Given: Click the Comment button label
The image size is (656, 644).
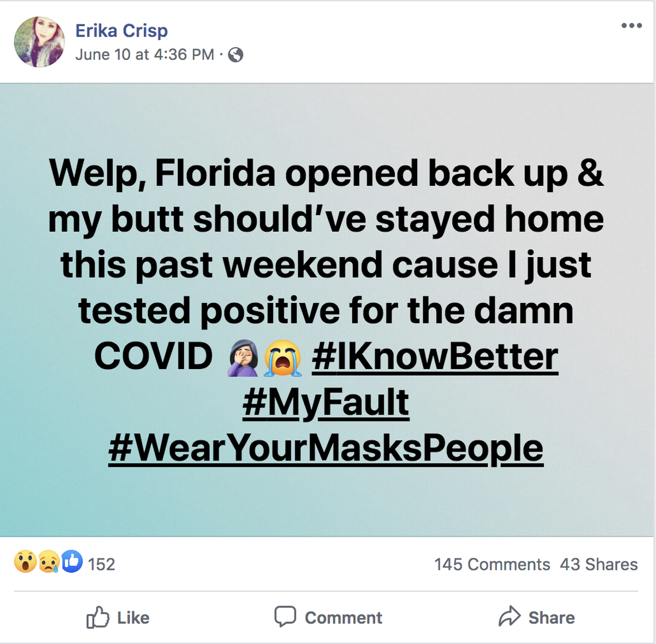Looking at the screenshot, I should 344,618.
